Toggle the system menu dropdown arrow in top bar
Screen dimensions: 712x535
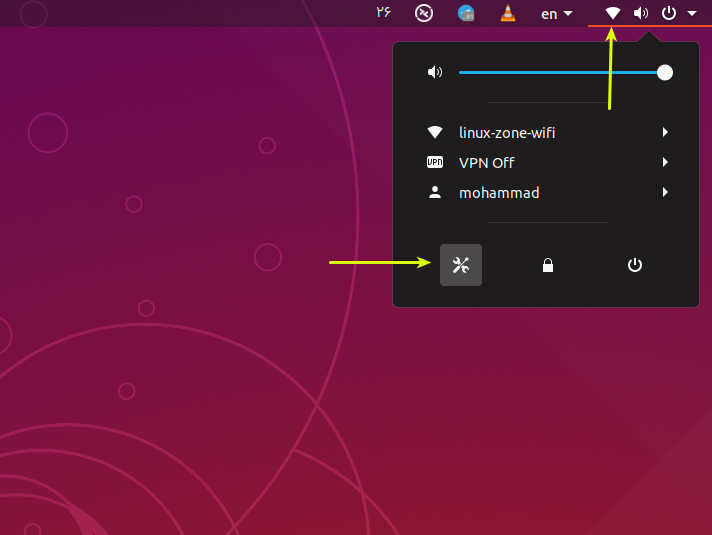tap(692, 14)
